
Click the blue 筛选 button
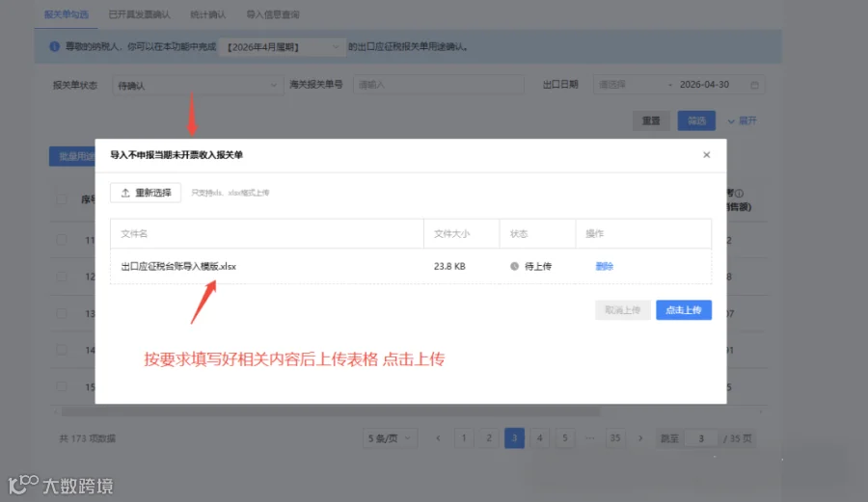pyautogui.click(x=696, y=120)
